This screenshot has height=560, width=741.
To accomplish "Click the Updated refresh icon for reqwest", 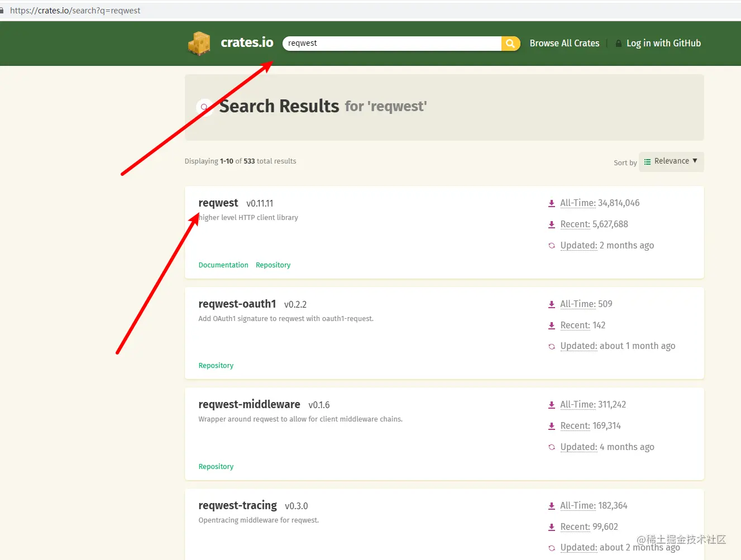I will pos(552,246).
